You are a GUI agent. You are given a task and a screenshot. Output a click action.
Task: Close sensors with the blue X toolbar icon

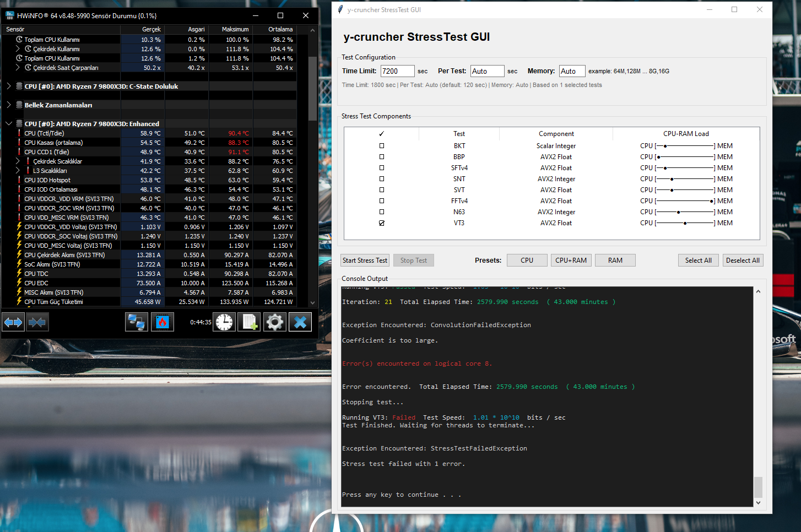(300, 322)
